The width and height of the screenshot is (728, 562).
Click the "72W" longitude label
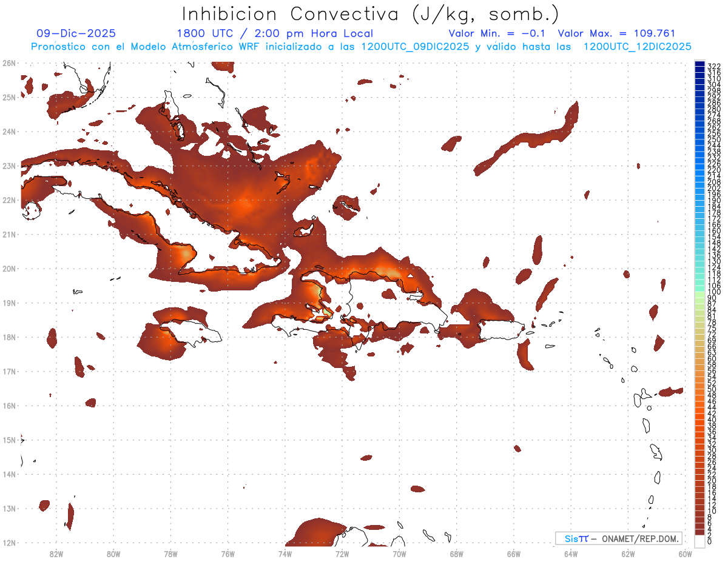[x=342, y=554]
